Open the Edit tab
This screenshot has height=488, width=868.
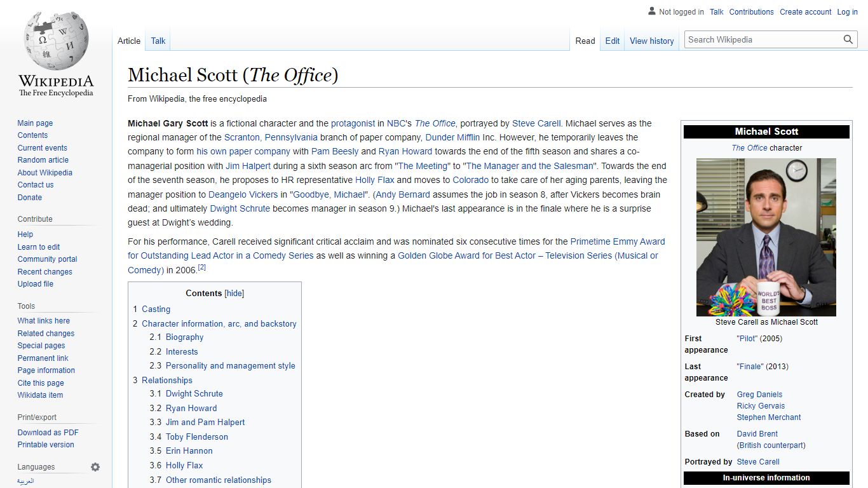[x=613, y=41]
